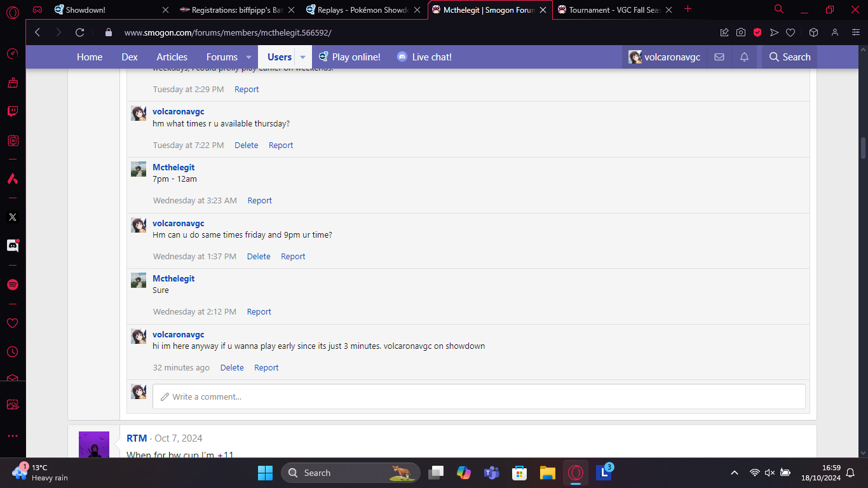The image size is (868, 488).
Task: Report Mcthelegit's "7pm - 12am" comment
Action: pyautogui.click(x=259, y=201)
